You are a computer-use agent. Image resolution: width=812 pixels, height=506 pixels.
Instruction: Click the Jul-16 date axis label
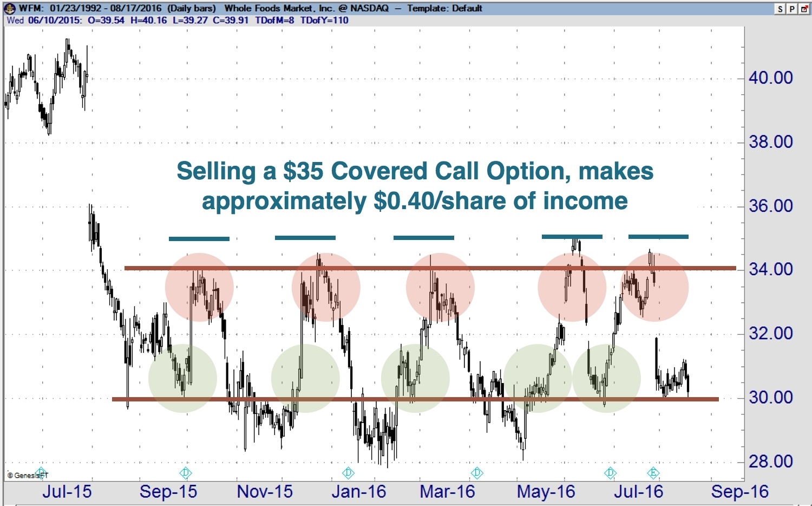click(x=638, y=492)
